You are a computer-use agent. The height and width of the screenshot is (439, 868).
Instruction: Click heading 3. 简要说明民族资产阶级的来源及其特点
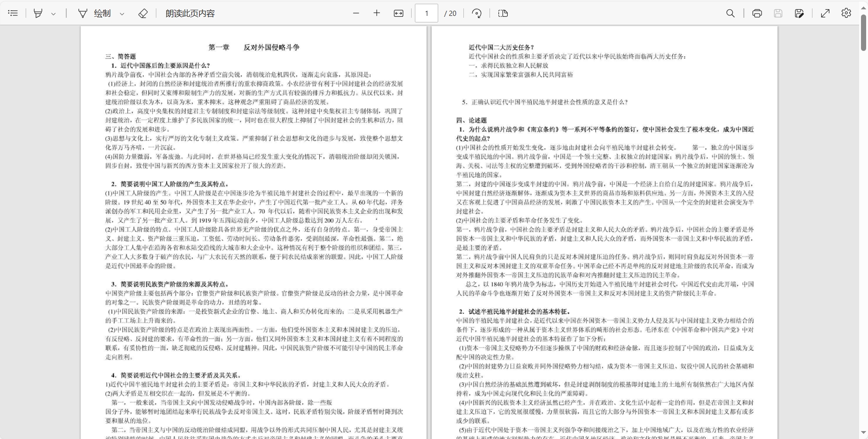[170, 284]
